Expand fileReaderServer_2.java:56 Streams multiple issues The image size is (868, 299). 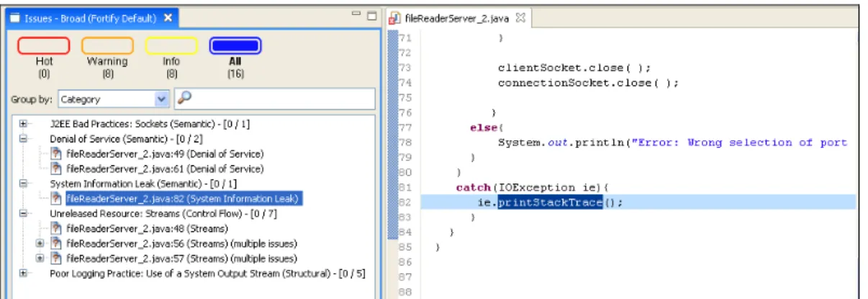click(x=40, y=243)
